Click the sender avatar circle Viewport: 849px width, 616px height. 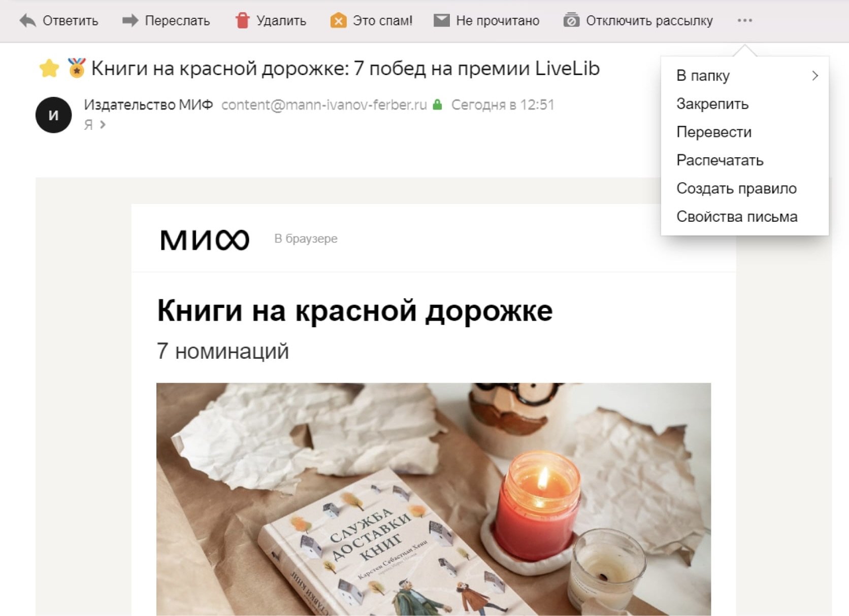click(53, 115)
